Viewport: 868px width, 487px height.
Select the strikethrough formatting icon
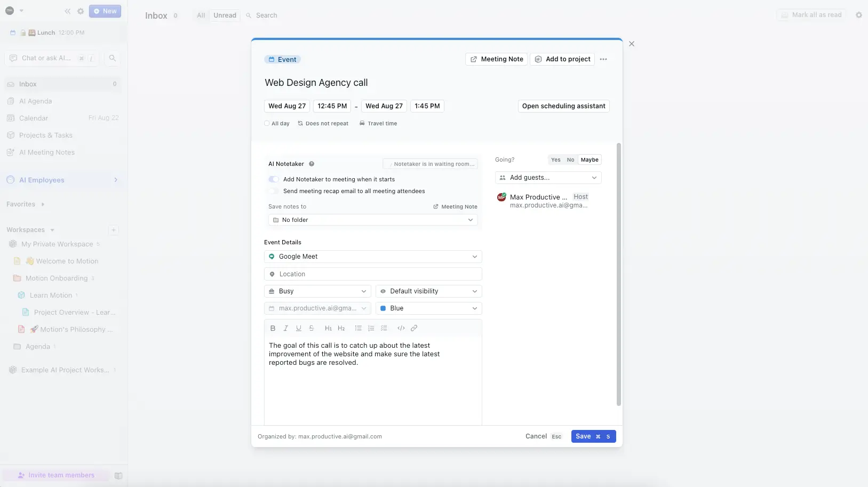click(312, 328)
